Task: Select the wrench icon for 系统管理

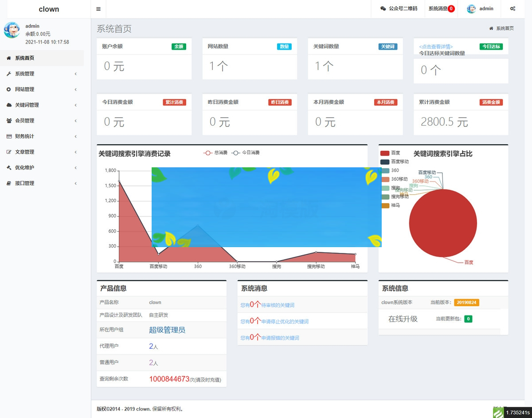Action: [x=9, y=73]
